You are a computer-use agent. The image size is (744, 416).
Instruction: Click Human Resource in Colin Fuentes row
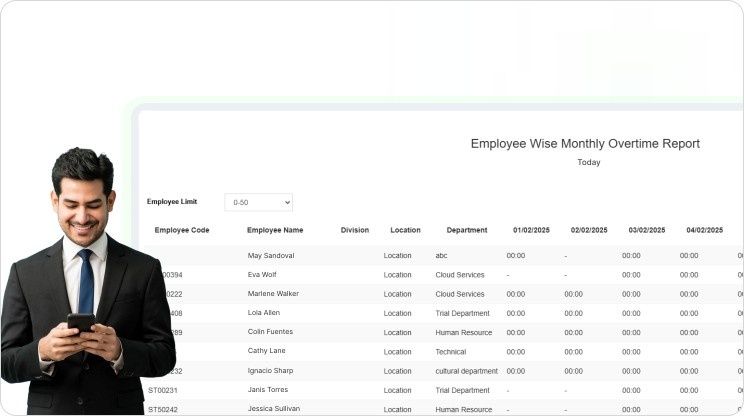pyautogui.click(x=464, y=333)
